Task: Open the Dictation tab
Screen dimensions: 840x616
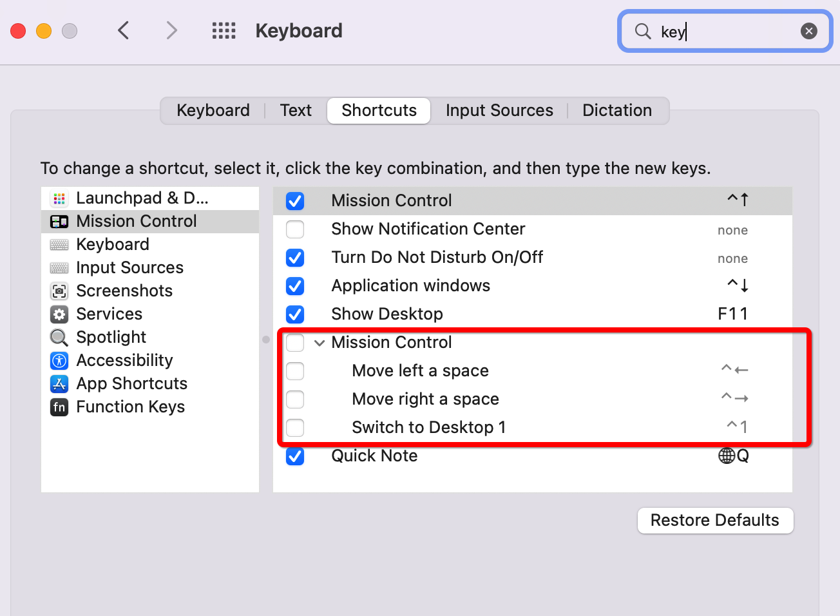Action: tap(616, 111)
